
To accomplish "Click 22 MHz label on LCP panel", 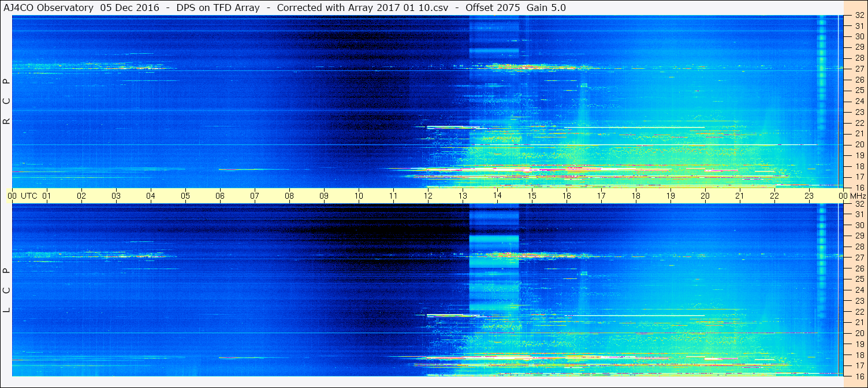I will pos(859,311).
